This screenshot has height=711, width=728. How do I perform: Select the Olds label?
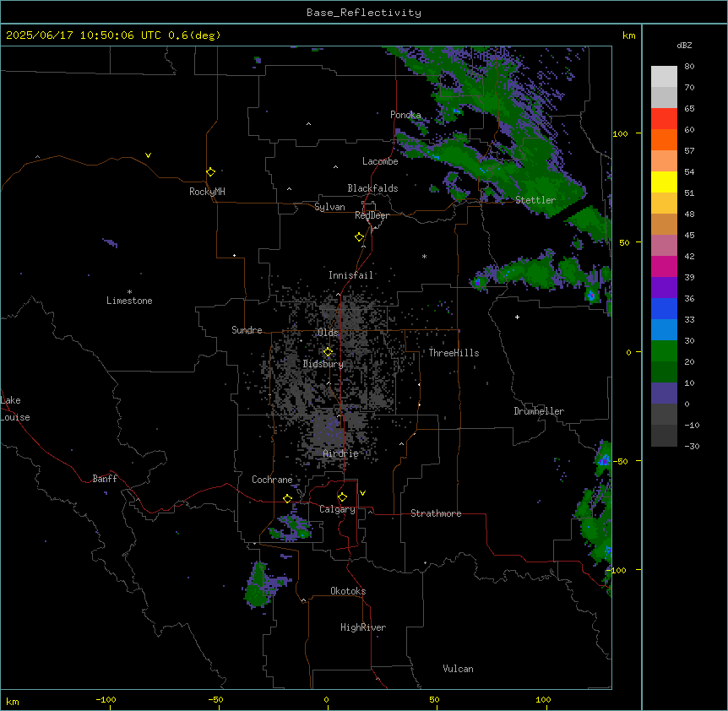pyautogui.click(x=328, y=333)
